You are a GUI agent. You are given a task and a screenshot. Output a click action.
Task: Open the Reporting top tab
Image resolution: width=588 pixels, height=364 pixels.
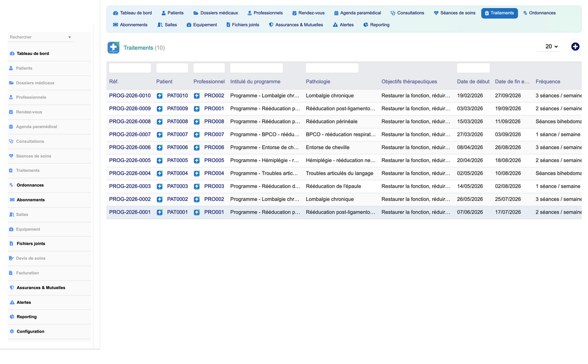tap(376, 24)
